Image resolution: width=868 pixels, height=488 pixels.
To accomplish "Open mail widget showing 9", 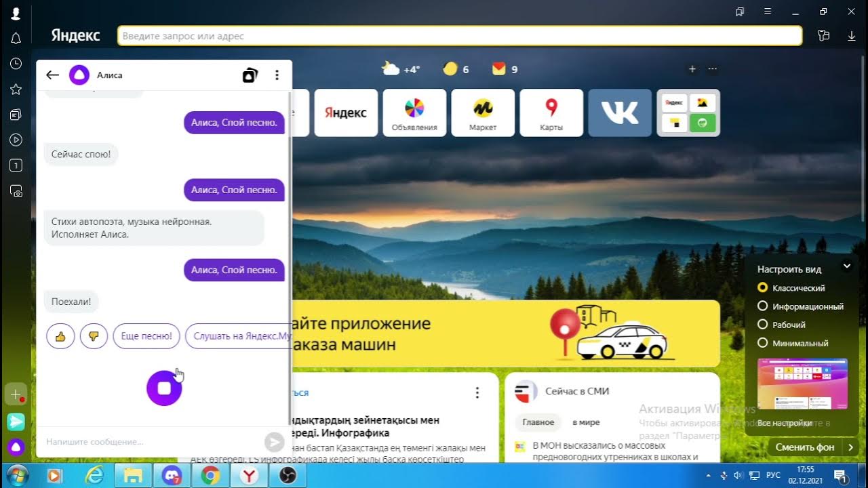I will point(505,68).
